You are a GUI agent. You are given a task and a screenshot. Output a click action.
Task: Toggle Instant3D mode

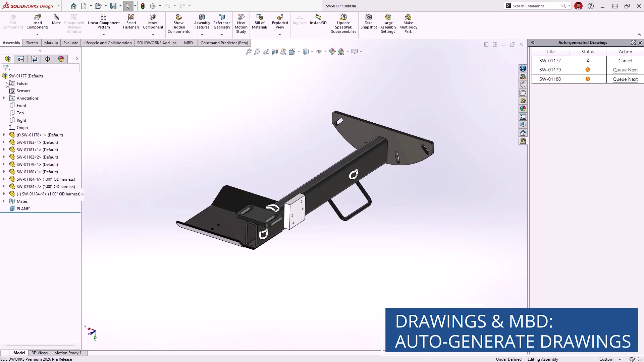point(318,17)
